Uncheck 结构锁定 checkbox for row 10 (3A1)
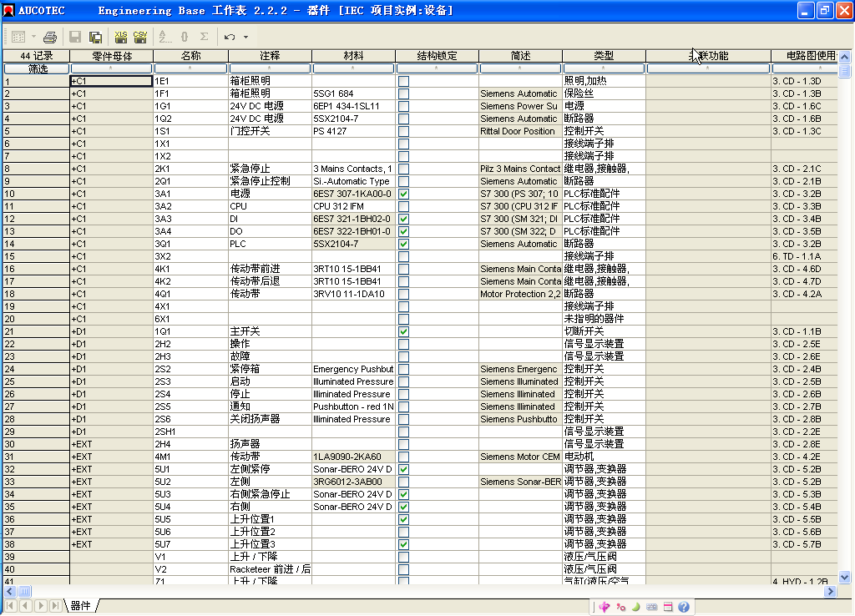Viewport: 855px width, 616px height. (403, 194)
